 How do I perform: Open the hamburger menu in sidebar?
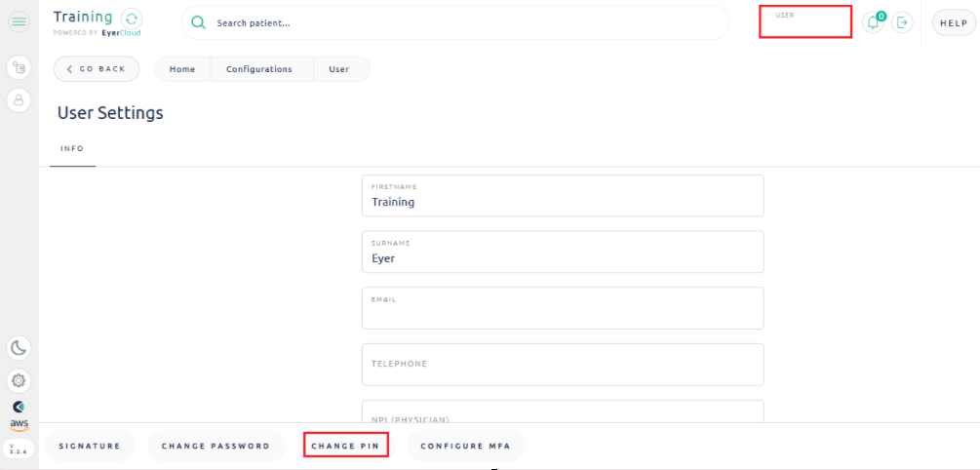click(x=20, y=21)
